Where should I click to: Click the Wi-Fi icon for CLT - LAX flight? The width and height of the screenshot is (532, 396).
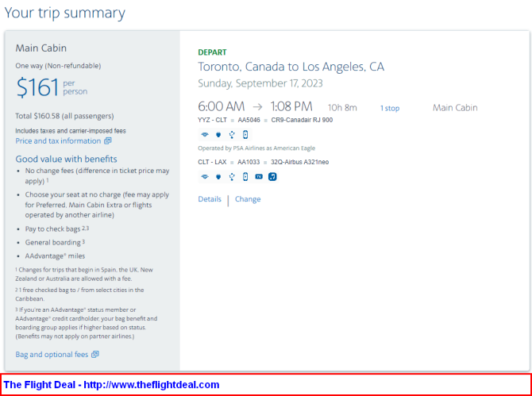coord(205,177)
